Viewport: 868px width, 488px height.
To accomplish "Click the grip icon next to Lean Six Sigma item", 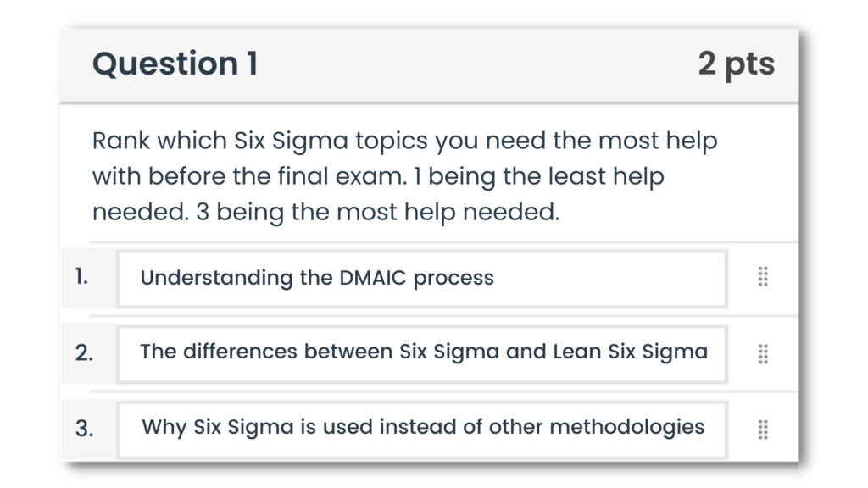I will [762, 353].
